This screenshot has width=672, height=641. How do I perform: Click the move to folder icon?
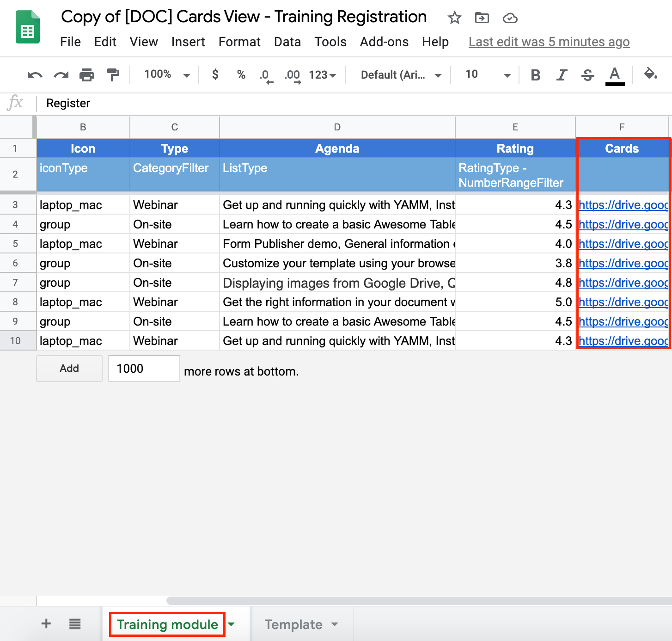click(482, 18)
